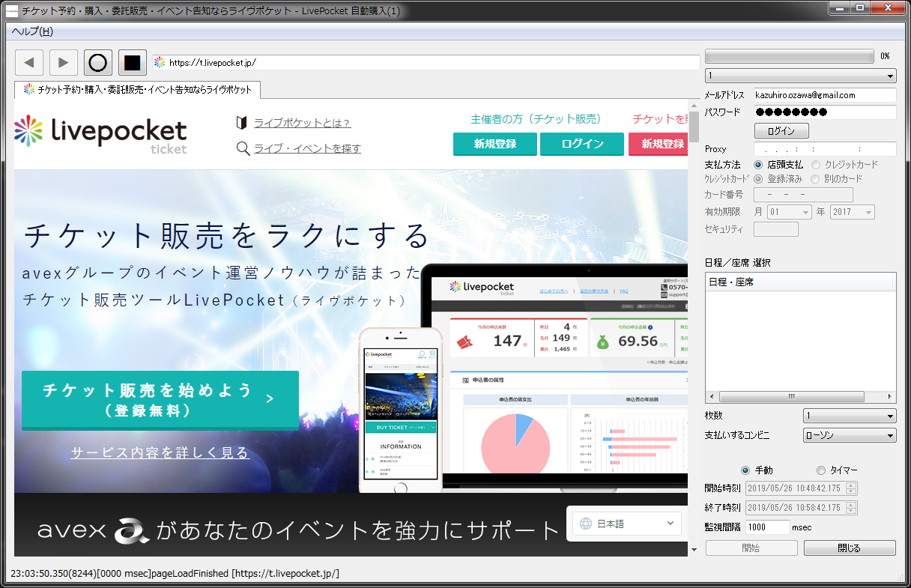Click the カード番号 input field
Viewport: 911px width, 588px height.
coord(803,195)
